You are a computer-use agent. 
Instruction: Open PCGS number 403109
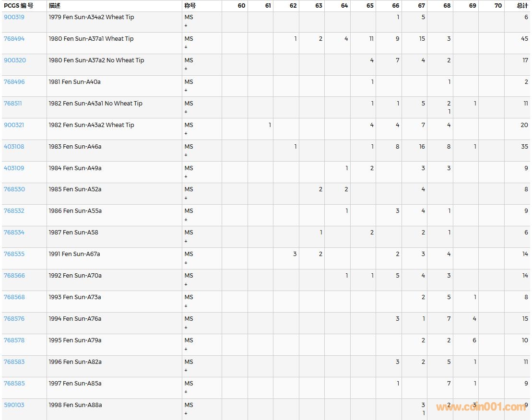click(14, 168)
